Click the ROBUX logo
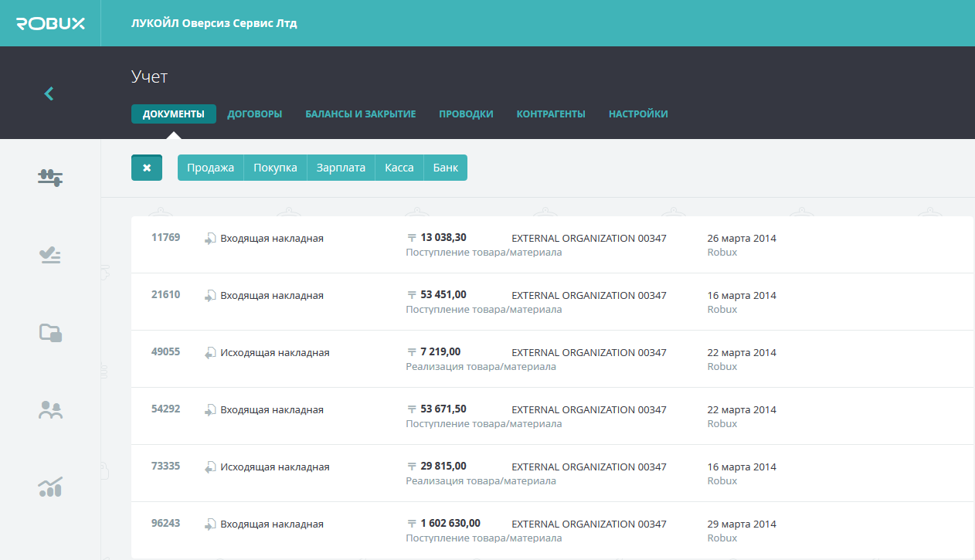The height and width of the screenshot is (560, 975). pos(50,23)
